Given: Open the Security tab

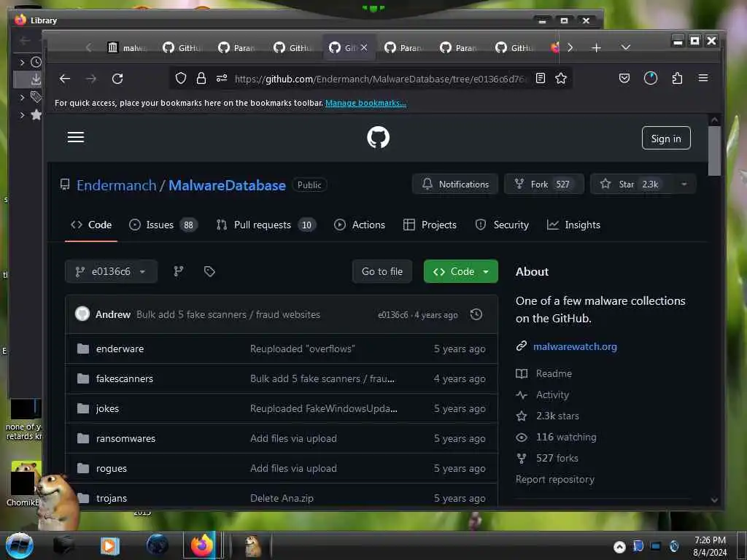Looking at the screenshot, I should (x=502, y=225).
